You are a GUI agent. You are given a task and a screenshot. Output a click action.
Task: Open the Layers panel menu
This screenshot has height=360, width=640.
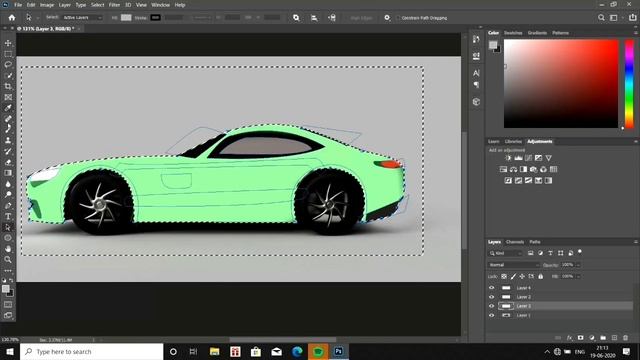636,242
